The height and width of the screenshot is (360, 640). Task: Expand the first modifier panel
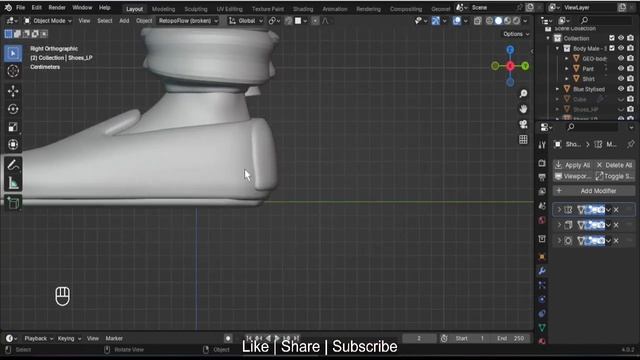coord(559,210)
